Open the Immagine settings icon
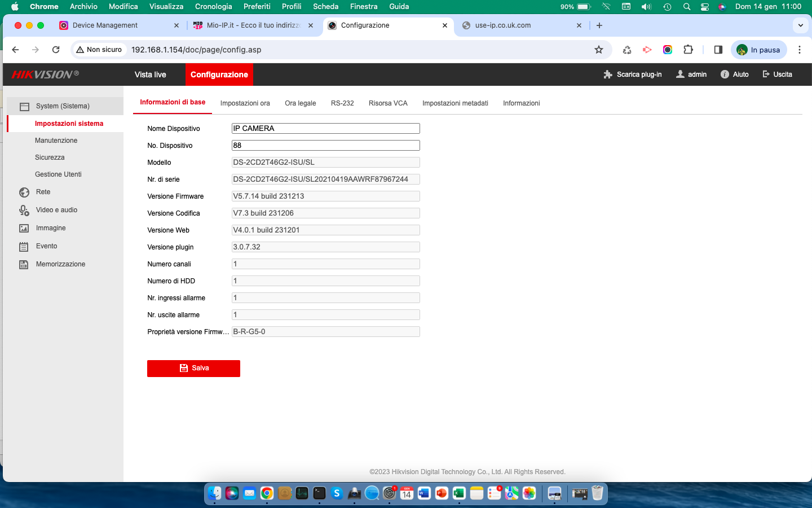 24,228
